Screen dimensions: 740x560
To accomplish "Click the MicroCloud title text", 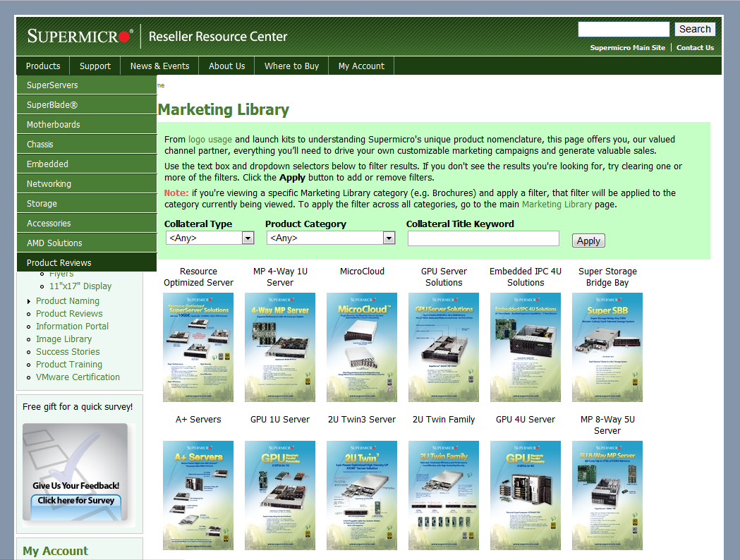I will (x=362, y=272).
